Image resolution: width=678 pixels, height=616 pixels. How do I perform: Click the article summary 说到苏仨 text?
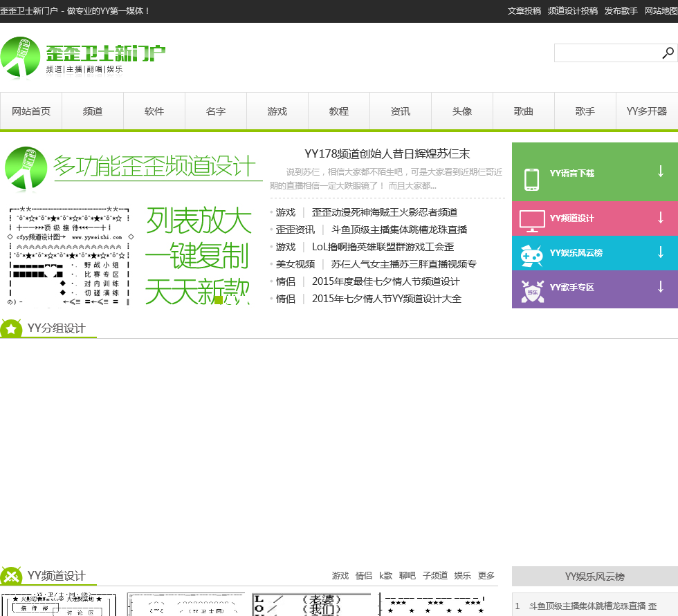(386, 179)
